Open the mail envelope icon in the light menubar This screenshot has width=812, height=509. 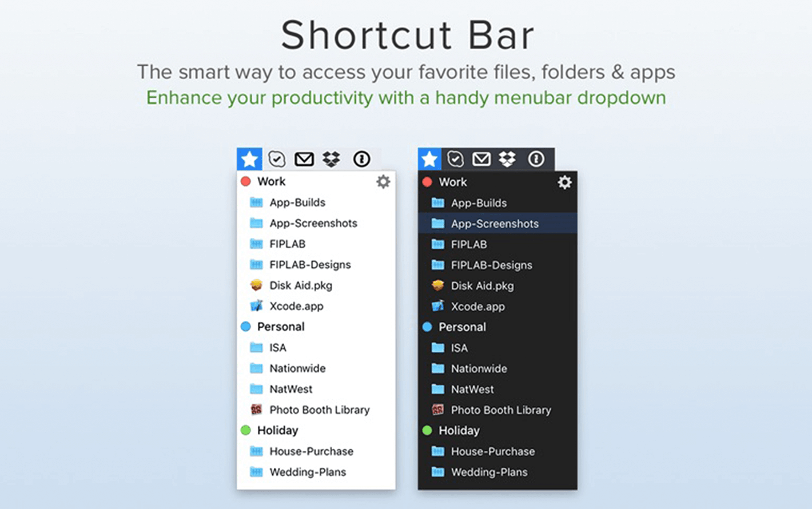304,159
